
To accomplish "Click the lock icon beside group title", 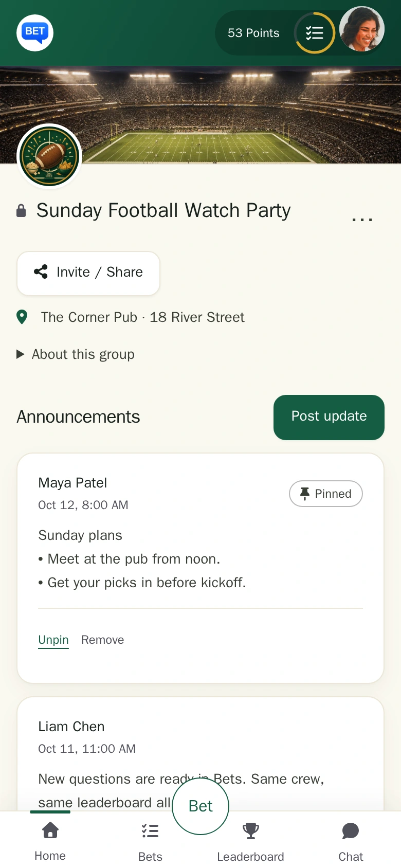I will (21, 210).
